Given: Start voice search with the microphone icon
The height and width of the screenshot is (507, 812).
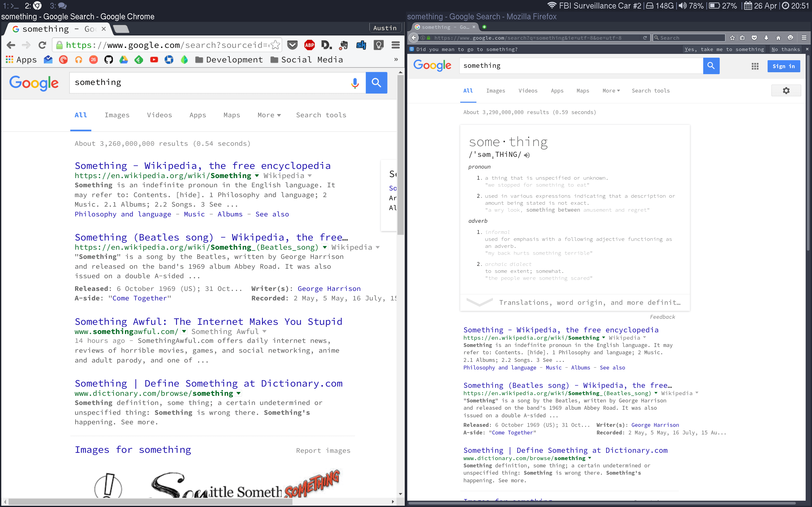Looking at the screenshot, I should click(x=355, y=83).
